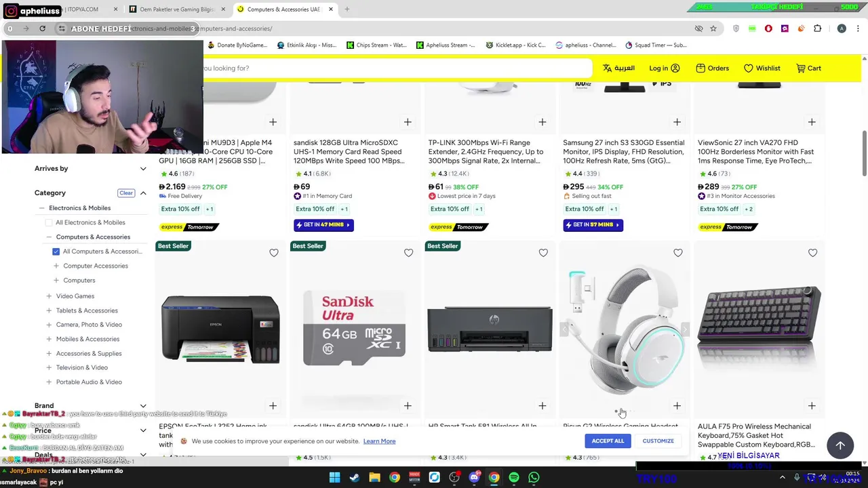The height and width of the screenshot is (488, 868).
Task: Expand Television & Video category
Action: [49, 367]
